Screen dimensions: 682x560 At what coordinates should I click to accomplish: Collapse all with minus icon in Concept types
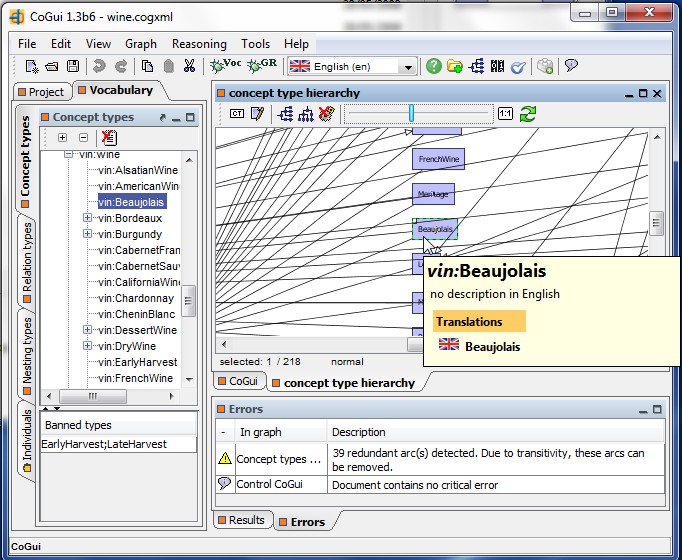coord(84,137)
